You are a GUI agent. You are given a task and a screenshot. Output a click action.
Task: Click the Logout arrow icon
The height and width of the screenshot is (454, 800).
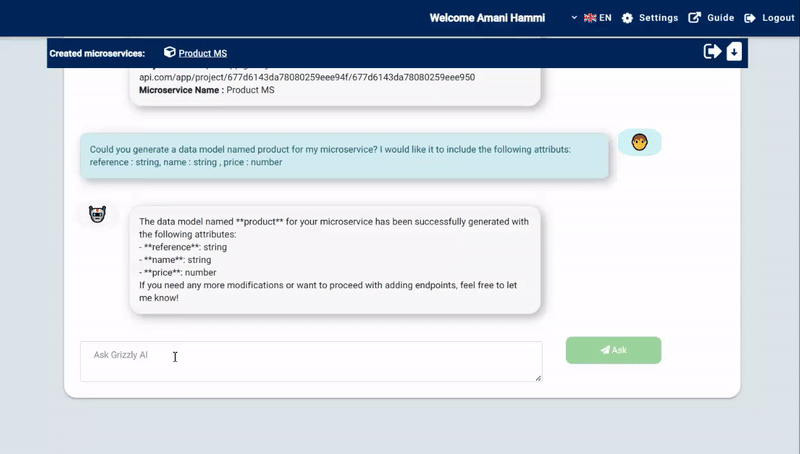pos(749,18)
